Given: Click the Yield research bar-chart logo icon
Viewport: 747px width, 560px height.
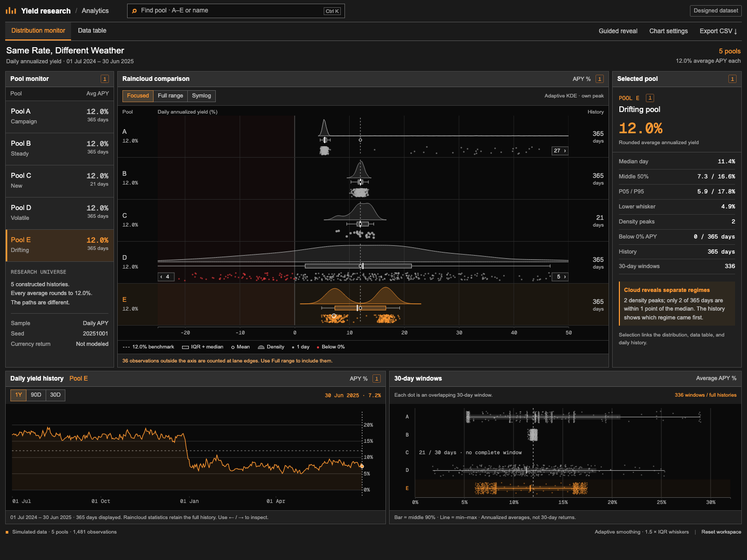Looking at the screenshot, I should (x=11, y=10).
